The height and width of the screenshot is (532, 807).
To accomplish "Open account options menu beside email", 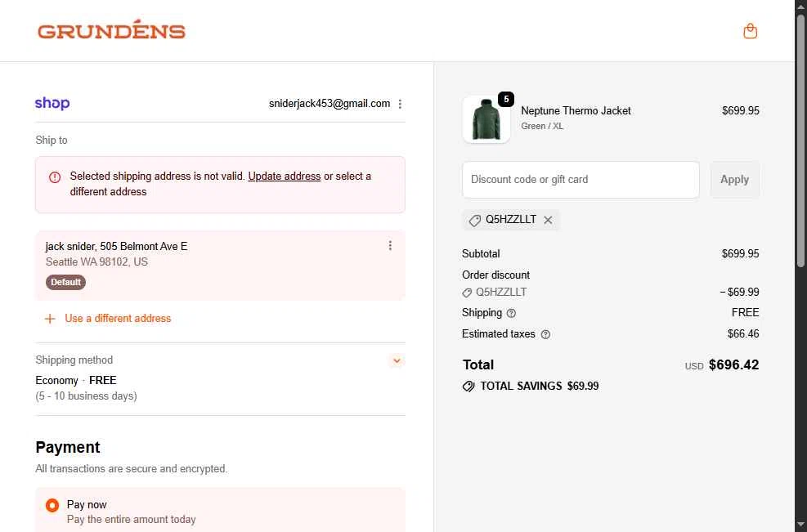I will (x=400, y=104).
